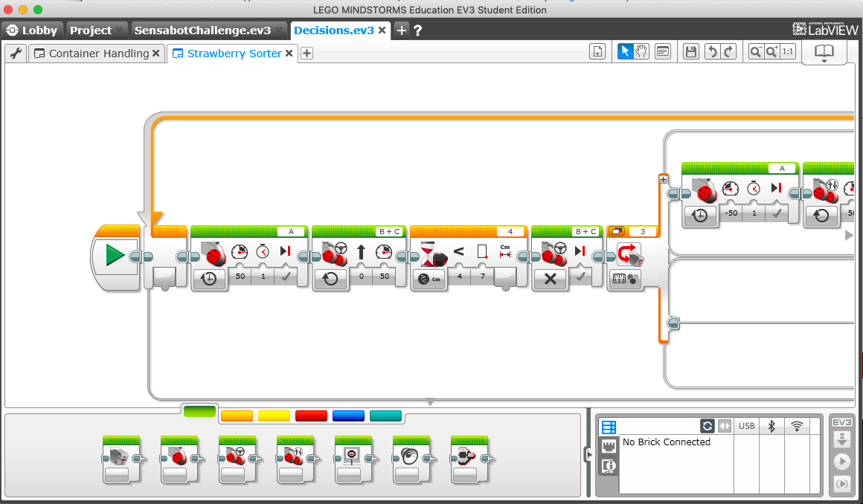This screenshot has height=504, width=863.
Task: Select the teal My Blocks palette tab
Action: click(386, 416)
